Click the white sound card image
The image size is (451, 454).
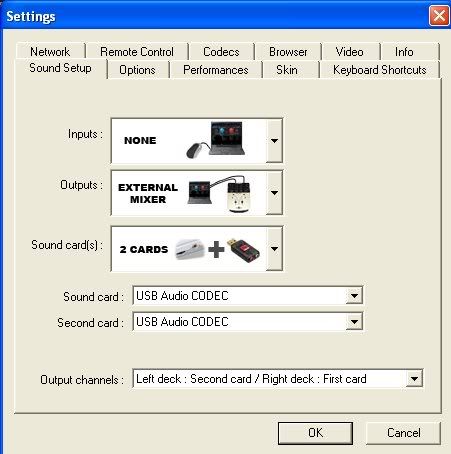[189, 249]
